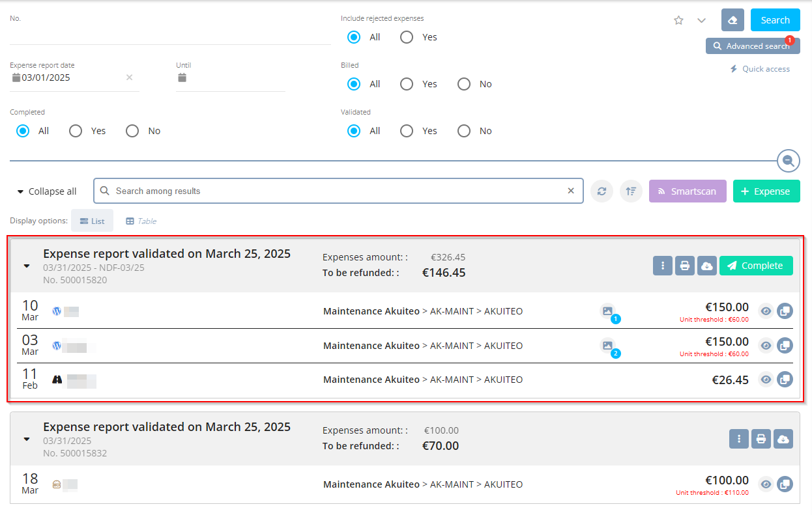The height and width of the screenshot is (515, 812).
Task: Click the Smartscan button
Action: [x=687, y=191]
